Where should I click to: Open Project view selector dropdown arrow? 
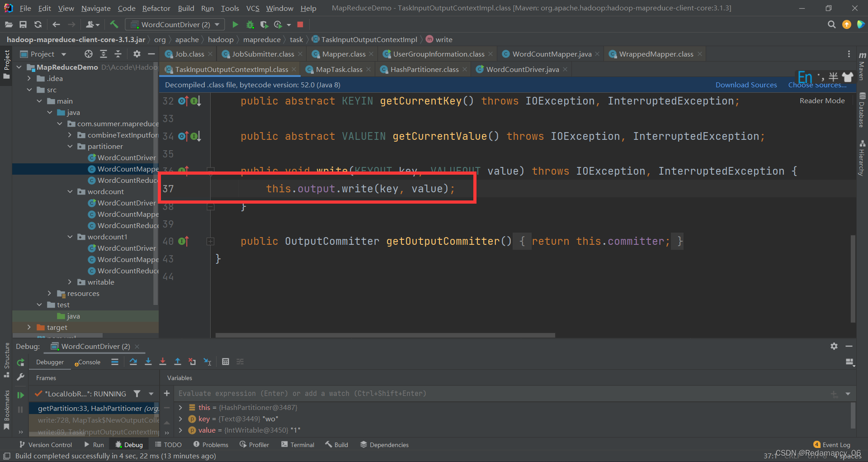coord(64,54)
